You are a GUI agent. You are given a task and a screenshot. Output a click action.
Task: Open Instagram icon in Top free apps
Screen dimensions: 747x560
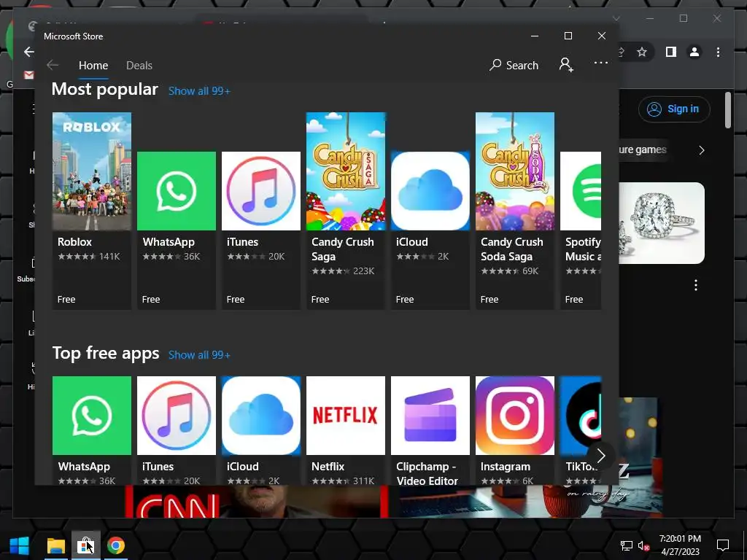click(515, 415)
